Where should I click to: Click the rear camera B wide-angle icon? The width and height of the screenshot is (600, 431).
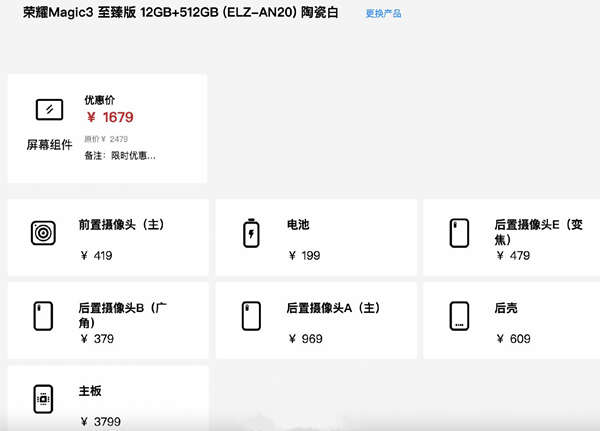click(x=43, y=316)
